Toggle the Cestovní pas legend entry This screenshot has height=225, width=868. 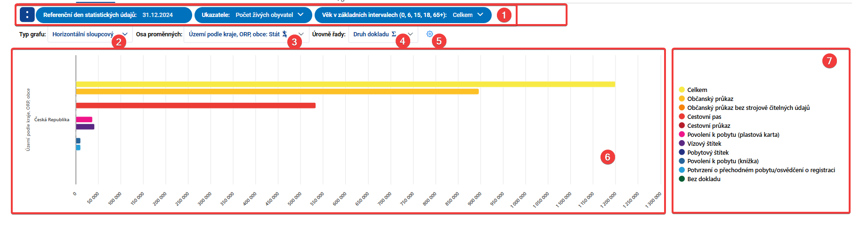point(700,117)
